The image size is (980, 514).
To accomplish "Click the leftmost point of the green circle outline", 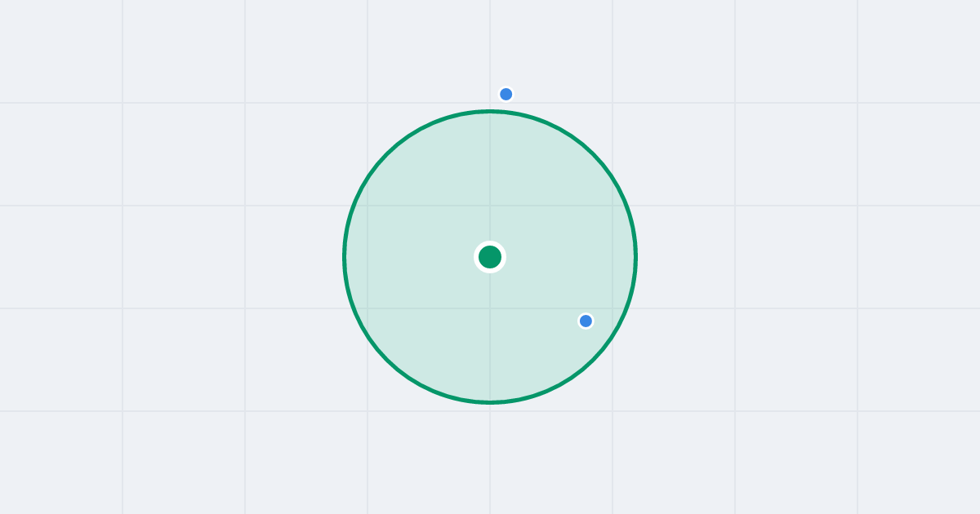I will pos(345,257).
